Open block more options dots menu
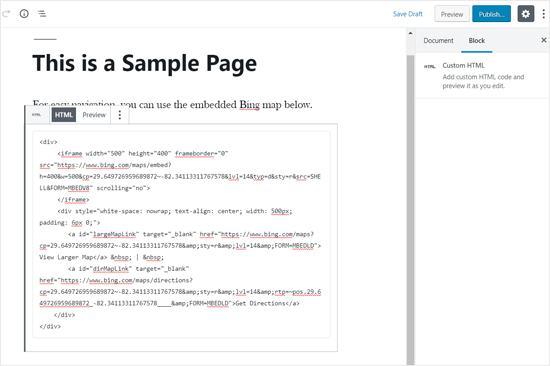Image resolution: width=550 pixels, height=366 pixels. pyautogui.click(x=120, y=115)
